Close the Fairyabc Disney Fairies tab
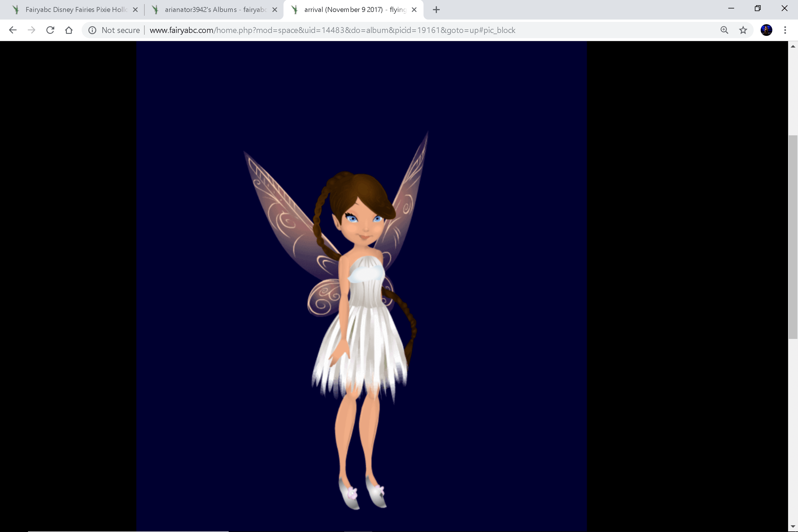 pyautogui.click(x=135, y=10)
